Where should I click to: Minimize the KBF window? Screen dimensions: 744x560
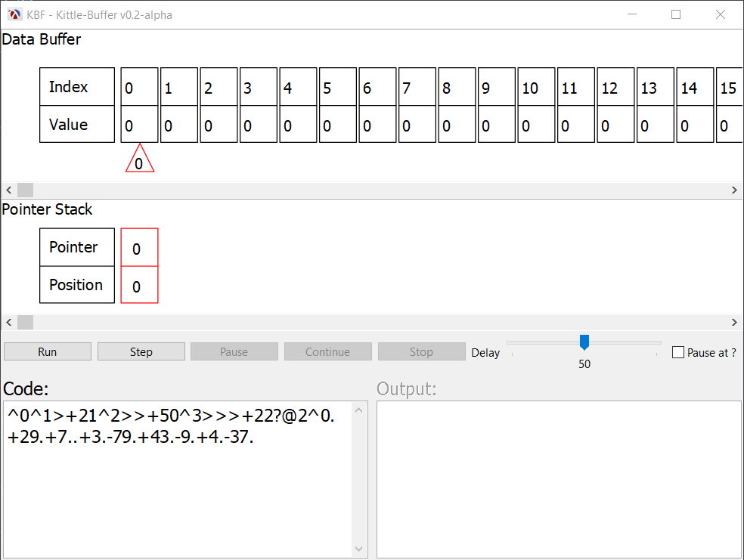(632, 14)
